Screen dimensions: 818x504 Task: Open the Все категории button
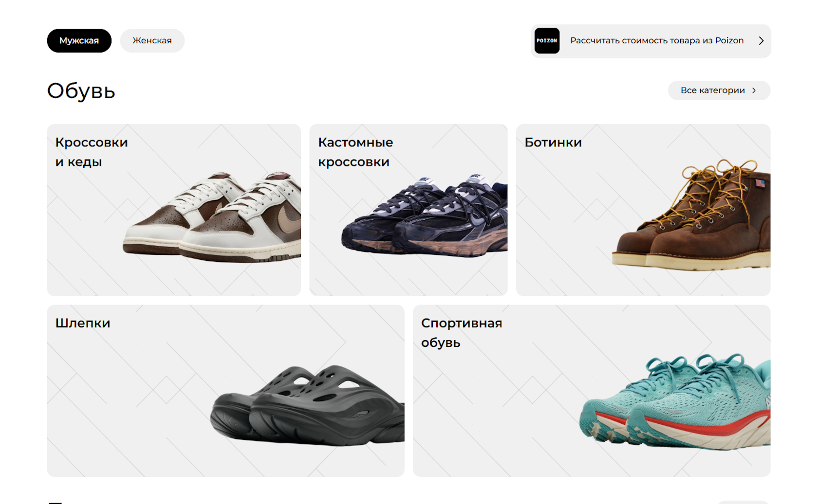(x=719, y=90)
